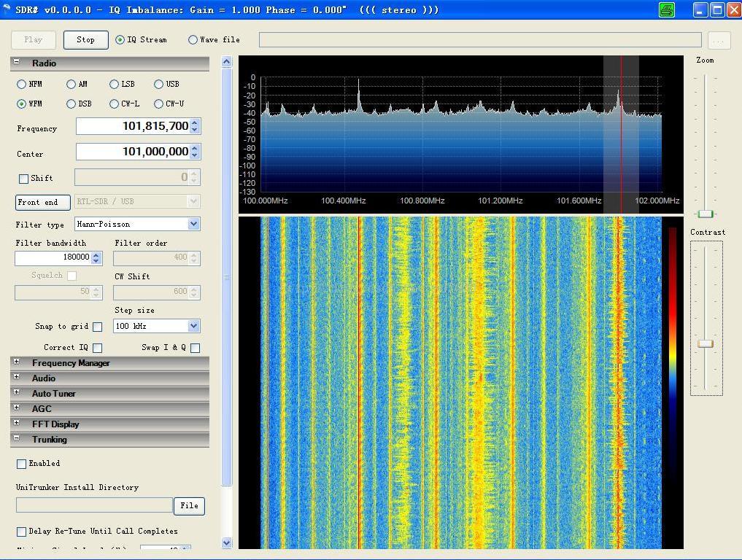Enable the Shift checkbox
742x560 pixels.
[23, 179]
